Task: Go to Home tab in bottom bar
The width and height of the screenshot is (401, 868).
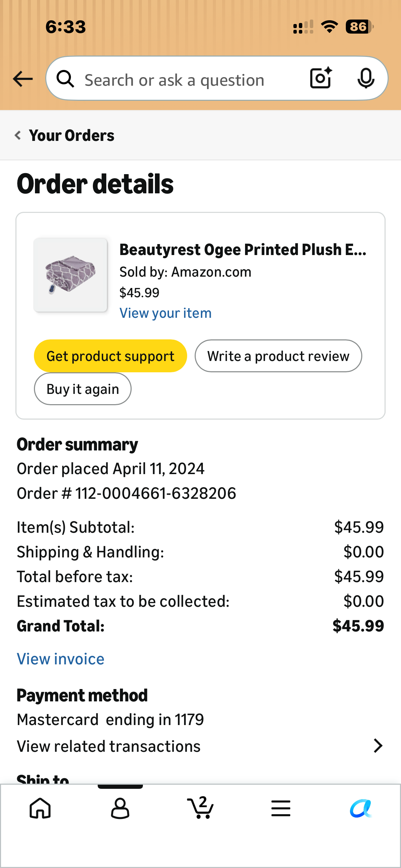Action: click(40, 808)
